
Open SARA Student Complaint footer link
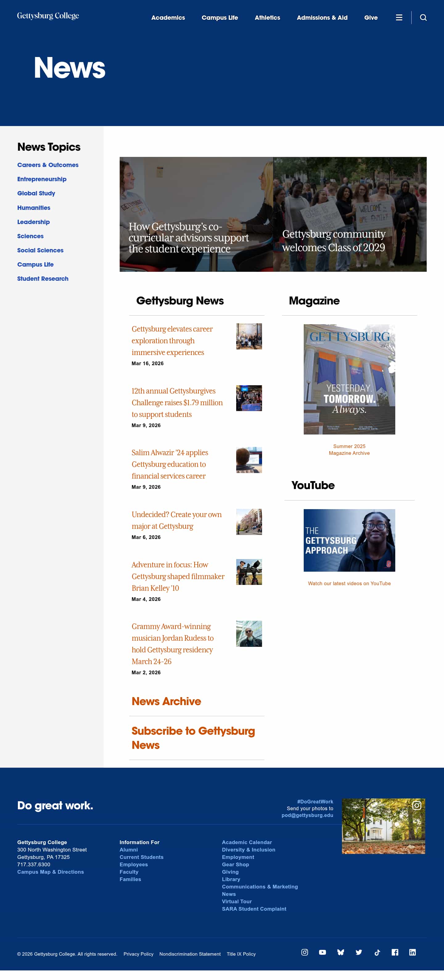point(254,909)
